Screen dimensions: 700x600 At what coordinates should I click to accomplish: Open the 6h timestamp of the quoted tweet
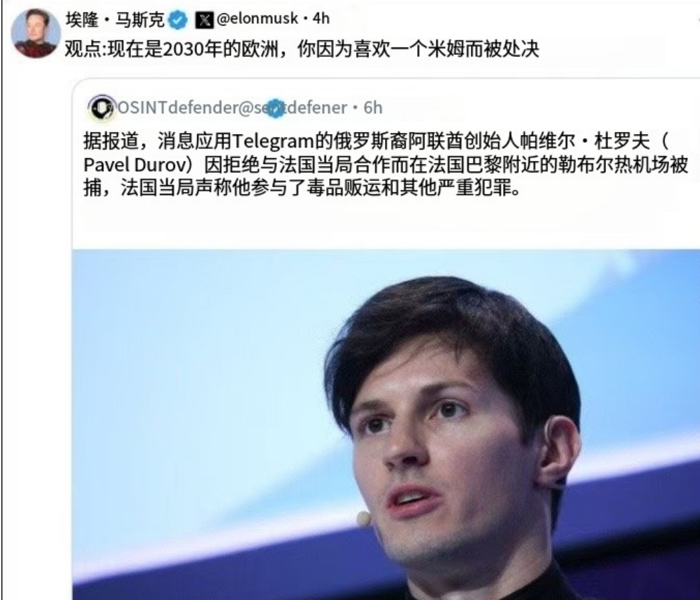tap(373, 107)
